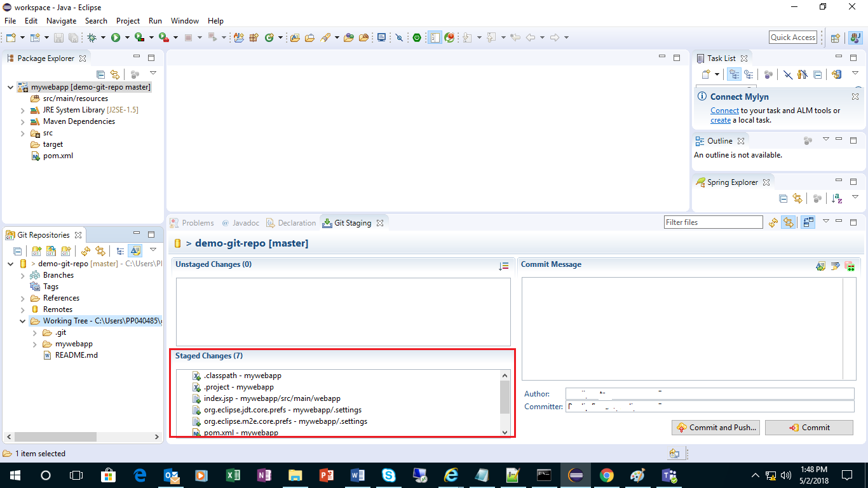Image resolution: width=868 pixels, height=488 pixels.
Task: Click the Open Perspective icon beside Quick Access
Action: (x=836, y=37)
